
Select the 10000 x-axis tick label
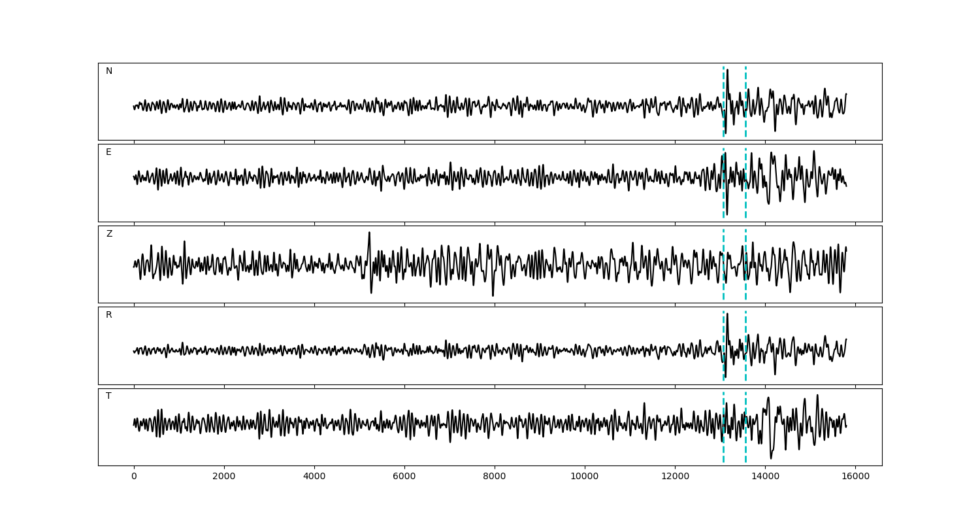pyautogui.click(x=585, y=477)
